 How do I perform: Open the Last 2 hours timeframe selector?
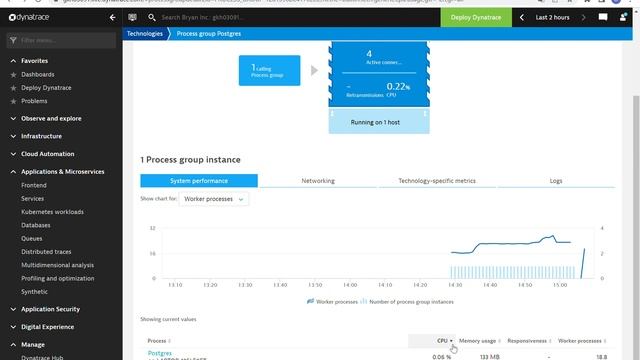(552, 18)
